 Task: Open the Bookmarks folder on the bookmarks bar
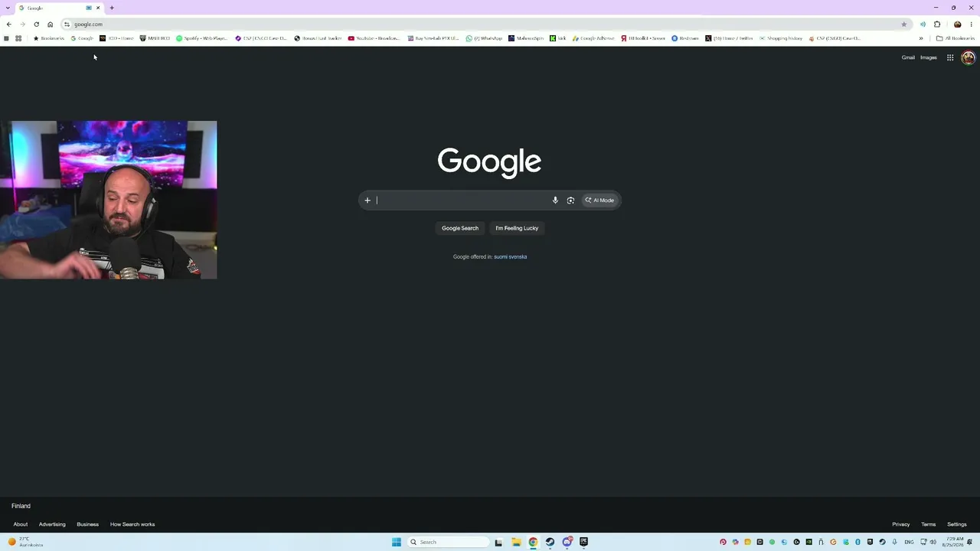(49, 38)
